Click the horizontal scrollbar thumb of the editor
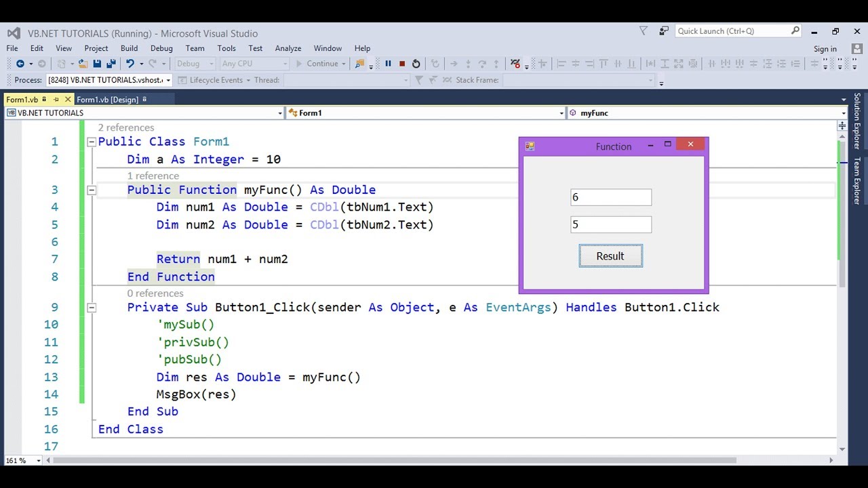The height and width of the screenshot is (488, 868). click(x=395, y=461)
